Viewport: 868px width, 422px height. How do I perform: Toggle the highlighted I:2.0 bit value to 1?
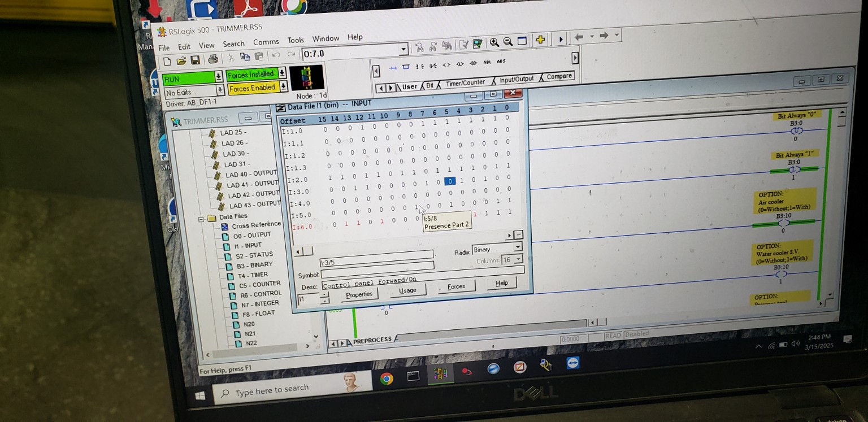[449, 181]
